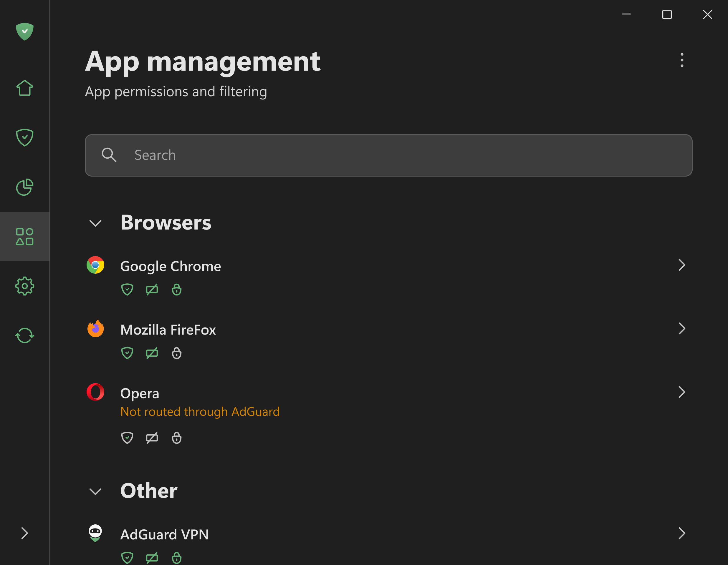Viewport: 728px width, 565px height.
Task: Open the Updates refresh-arrows tab
Action: coord(25,335)
